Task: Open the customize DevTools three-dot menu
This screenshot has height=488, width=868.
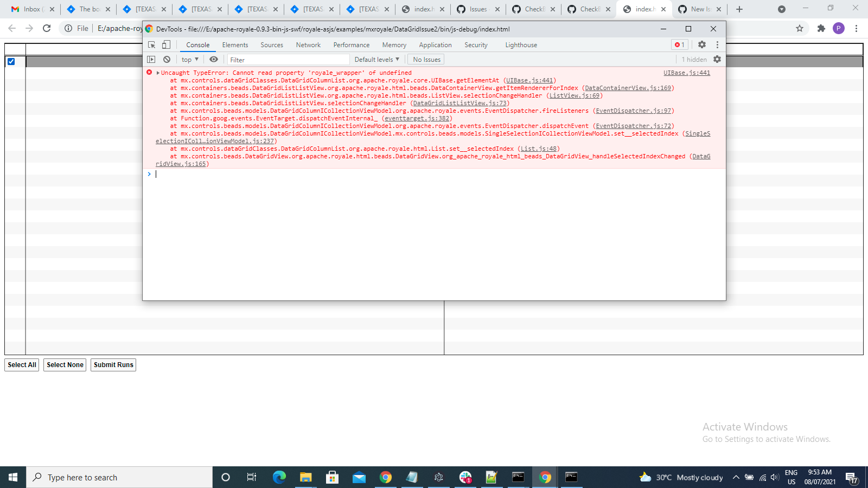Action: tap(718, 44)
